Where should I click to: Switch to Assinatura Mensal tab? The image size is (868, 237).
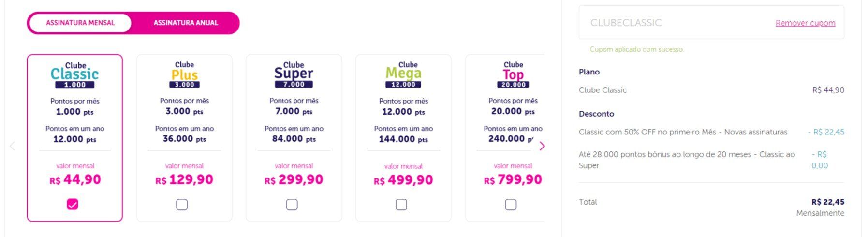pos(80,23)
